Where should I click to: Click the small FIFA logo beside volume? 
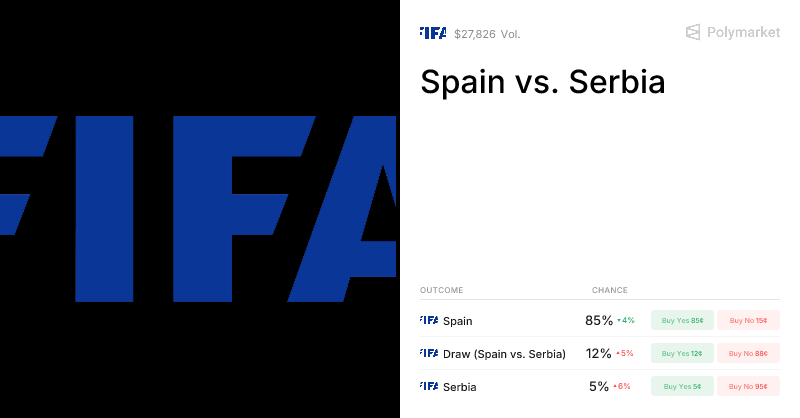[432, 33]
